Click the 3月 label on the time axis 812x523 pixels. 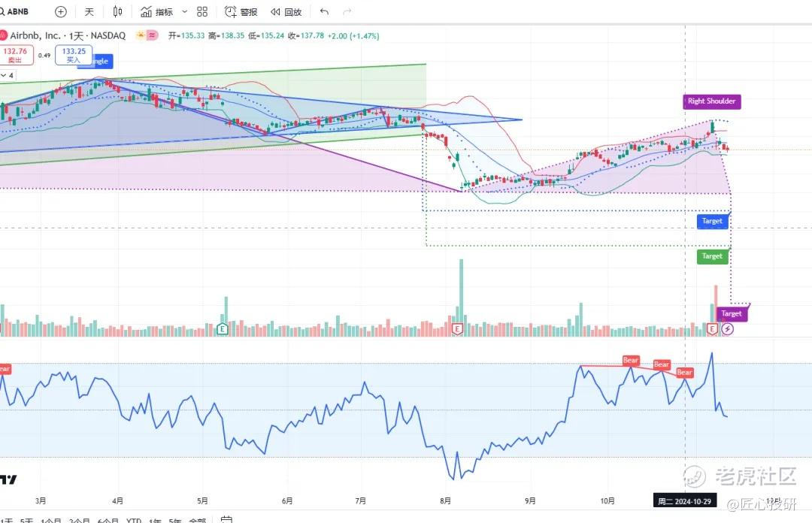click(41, 500)
